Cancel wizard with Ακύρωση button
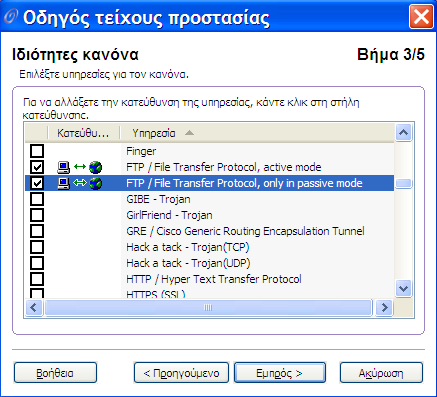This screenshot has width=437, height=397. pyautogui.click(x=381, y=373)
